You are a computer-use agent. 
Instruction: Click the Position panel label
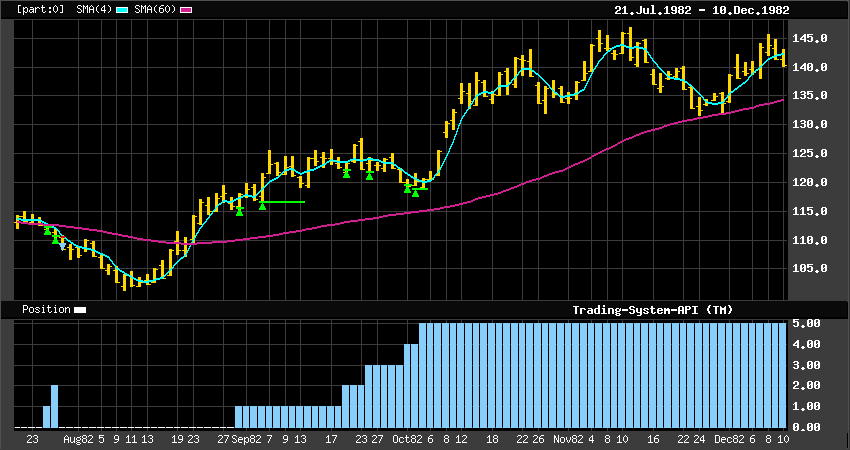(x=46, y=310)
